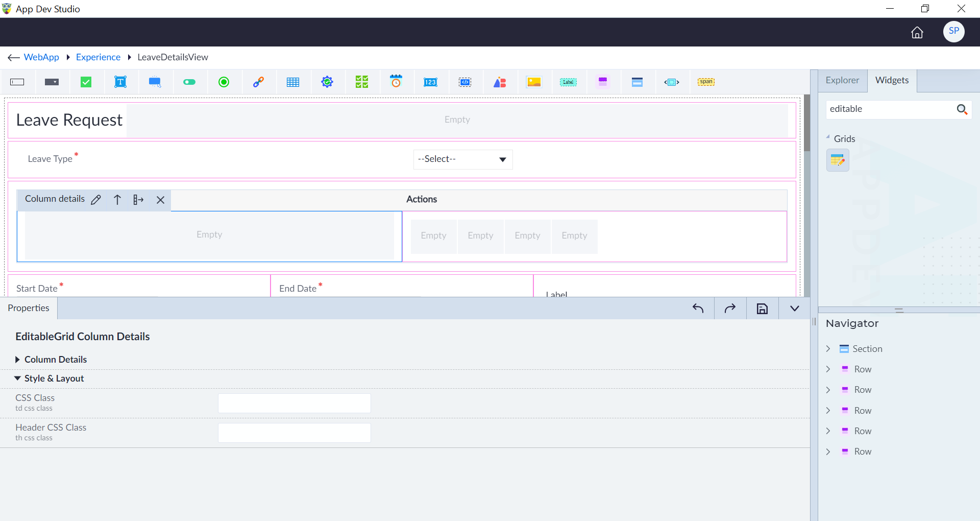Viewport: 980px width, 521px height.
Task: Select the text area widget icon
Action: point(120,82)
